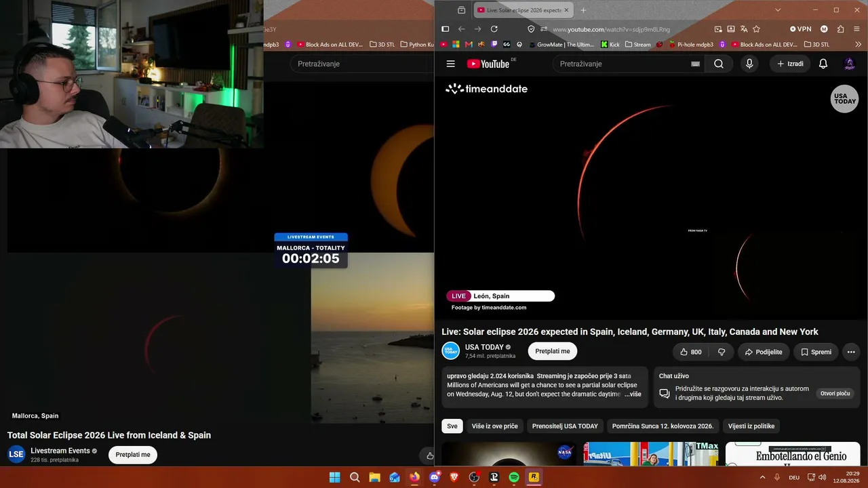Screen dimensions: 868x488
Task: Start voice search with the microphone icon
Action: tap(749, 64)
